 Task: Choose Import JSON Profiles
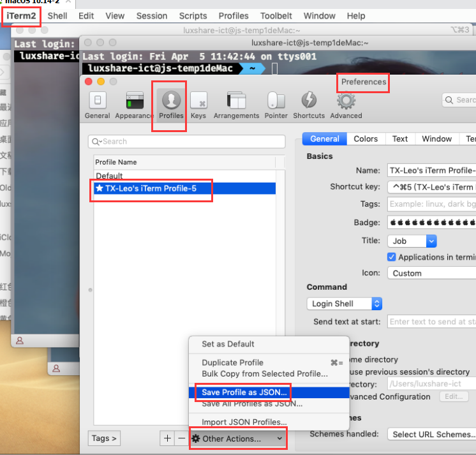(x=269, y=422)
